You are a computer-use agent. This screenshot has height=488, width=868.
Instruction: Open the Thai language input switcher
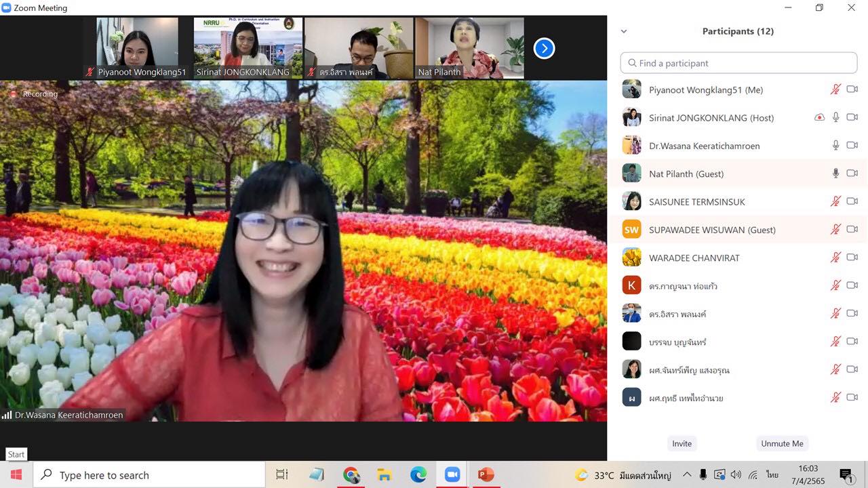772,474
